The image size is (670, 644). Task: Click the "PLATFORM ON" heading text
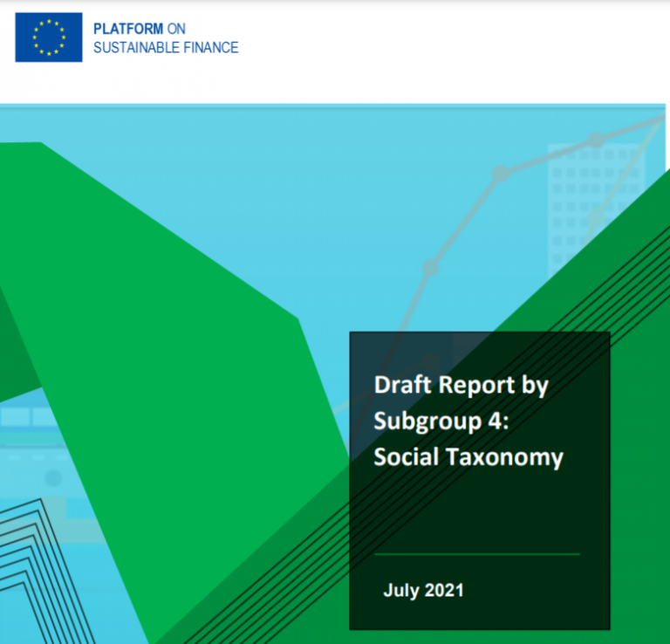coord(140,29)
